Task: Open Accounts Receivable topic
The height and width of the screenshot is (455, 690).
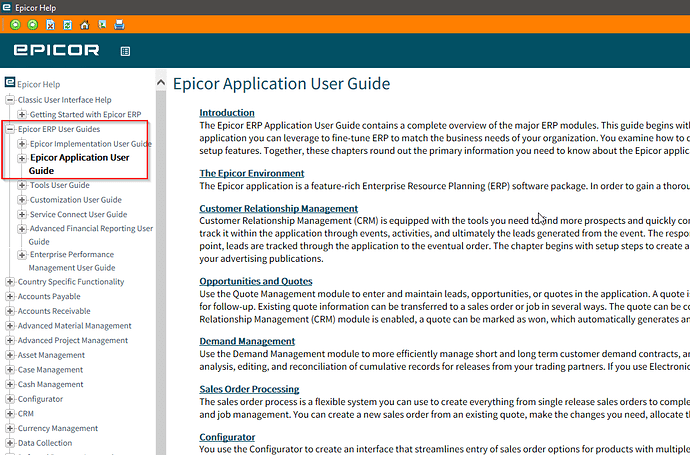Action: [54, 311]
